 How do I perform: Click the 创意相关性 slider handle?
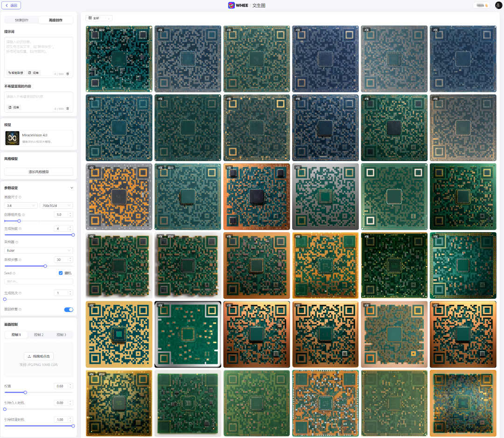19,221
